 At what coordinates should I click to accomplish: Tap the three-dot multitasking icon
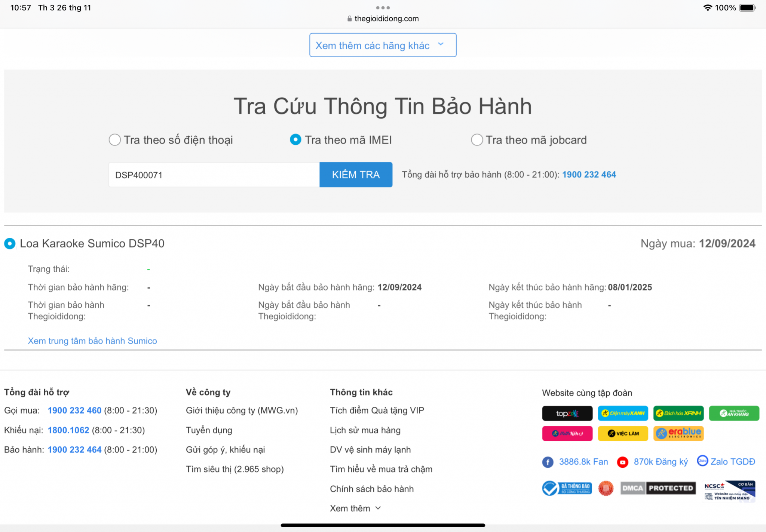coord(383,7)
